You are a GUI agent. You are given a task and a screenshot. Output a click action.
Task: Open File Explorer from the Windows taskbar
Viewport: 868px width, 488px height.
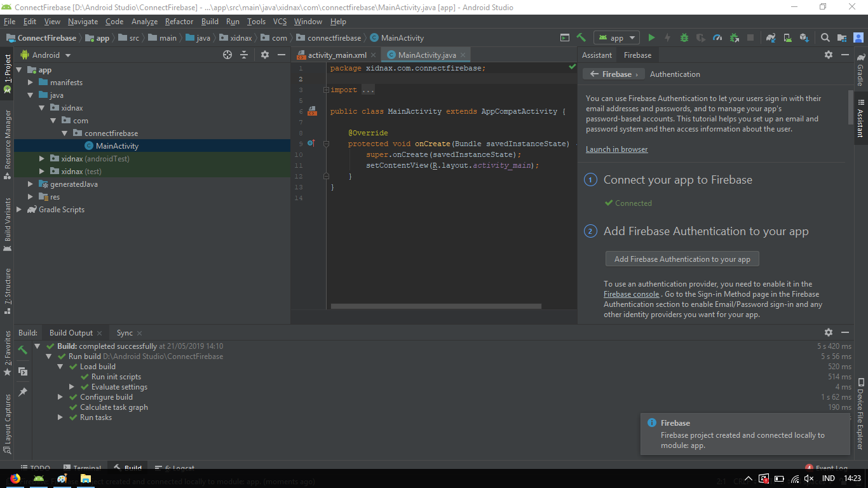pos(85,478)
